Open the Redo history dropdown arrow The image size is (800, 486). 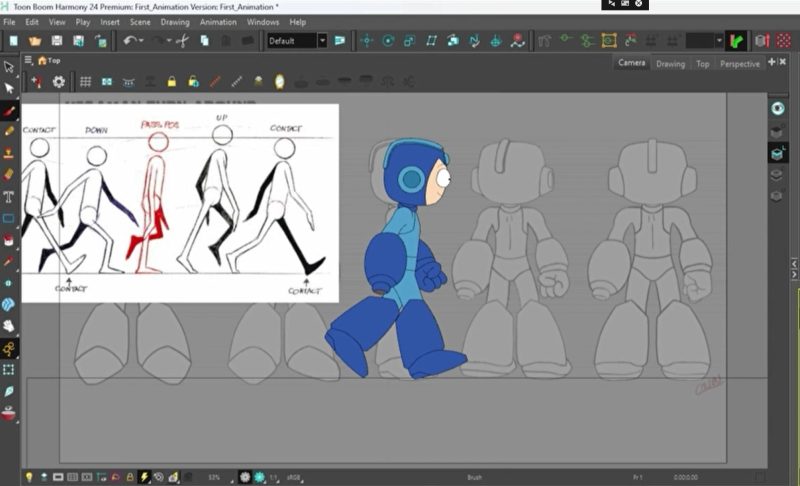(x=169, y=41)
